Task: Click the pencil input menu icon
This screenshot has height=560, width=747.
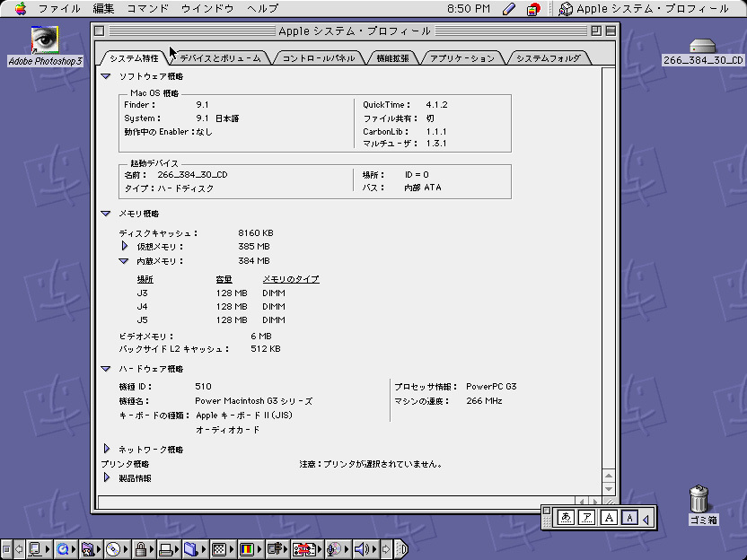Action: [x=509, y=9]
